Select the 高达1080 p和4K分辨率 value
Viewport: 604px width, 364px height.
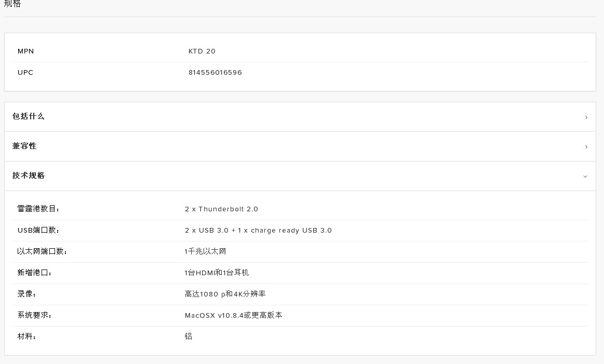(x=225, y=294)
